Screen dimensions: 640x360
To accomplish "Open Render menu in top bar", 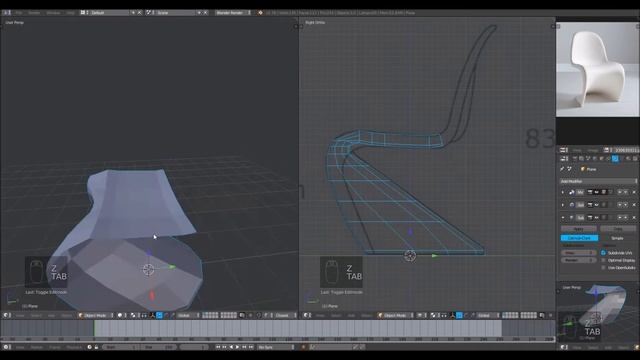I will point(34,13).
